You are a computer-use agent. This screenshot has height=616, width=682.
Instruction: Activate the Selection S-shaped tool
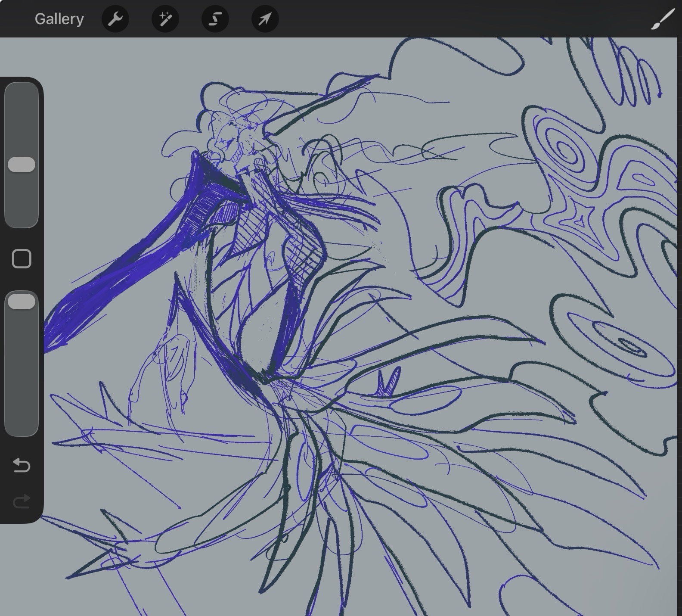215,19
